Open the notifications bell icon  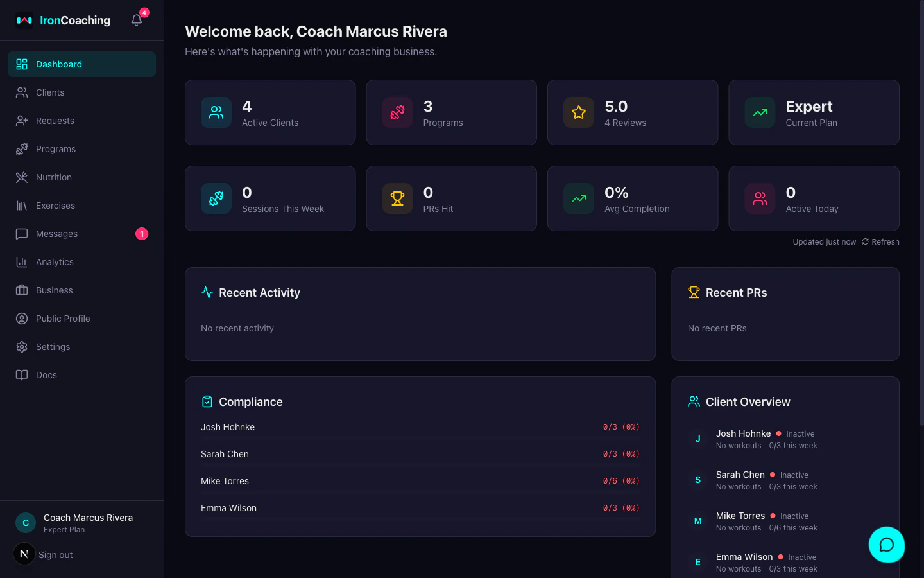136,20
